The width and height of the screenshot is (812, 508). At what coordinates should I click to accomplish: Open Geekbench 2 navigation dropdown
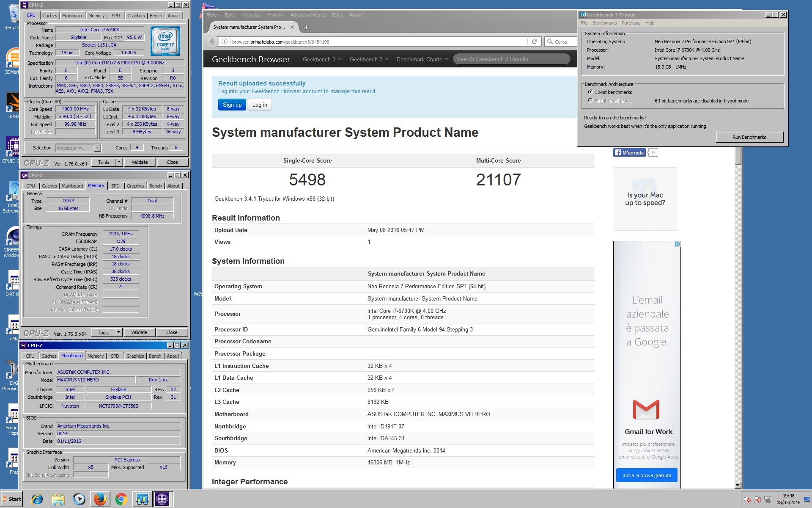coord(369,59)
